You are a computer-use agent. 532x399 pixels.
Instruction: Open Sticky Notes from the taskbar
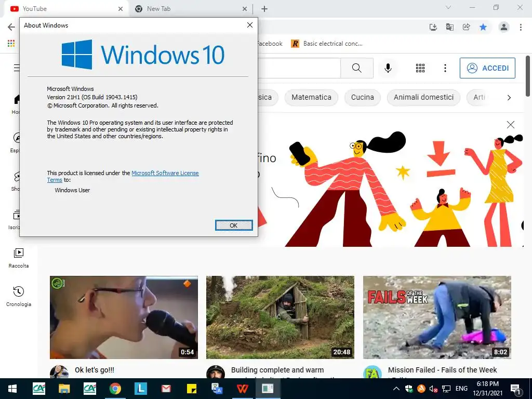(191, 389)
